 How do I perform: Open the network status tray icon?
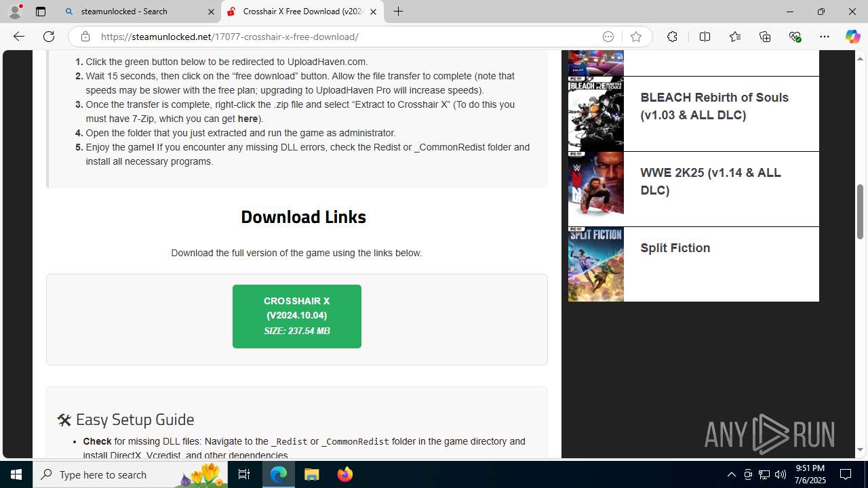[764, 474]
